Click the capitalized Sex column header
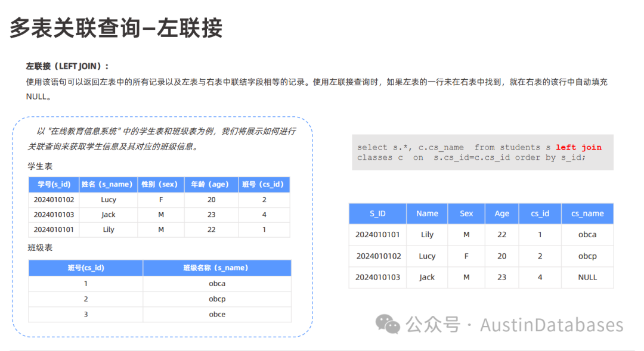Viewport: 644px width, 351px height. pos(466,213)
